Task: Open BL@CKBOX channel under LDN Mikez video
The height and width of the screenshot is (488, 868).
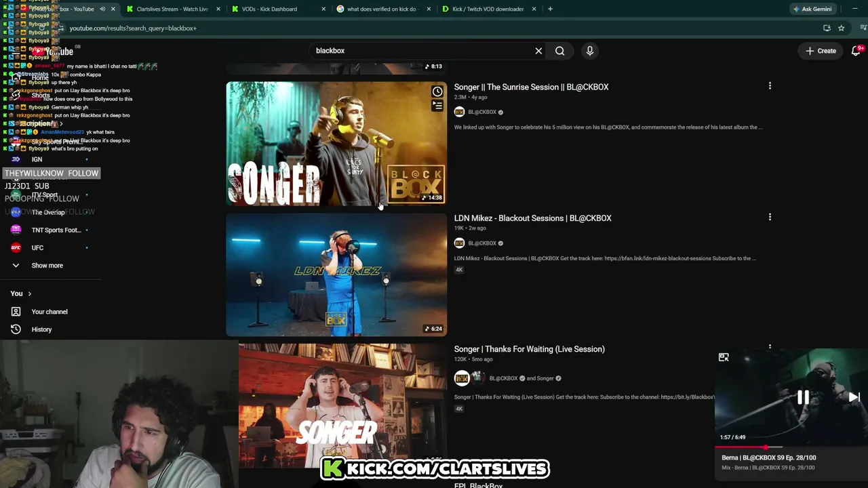Action: pyautogui.click(x=482, y=243)
